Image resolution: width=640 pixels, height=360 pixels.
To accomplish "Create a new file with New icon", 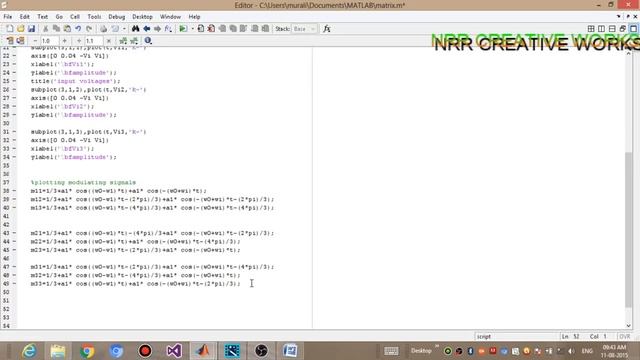I will (9, 29).
